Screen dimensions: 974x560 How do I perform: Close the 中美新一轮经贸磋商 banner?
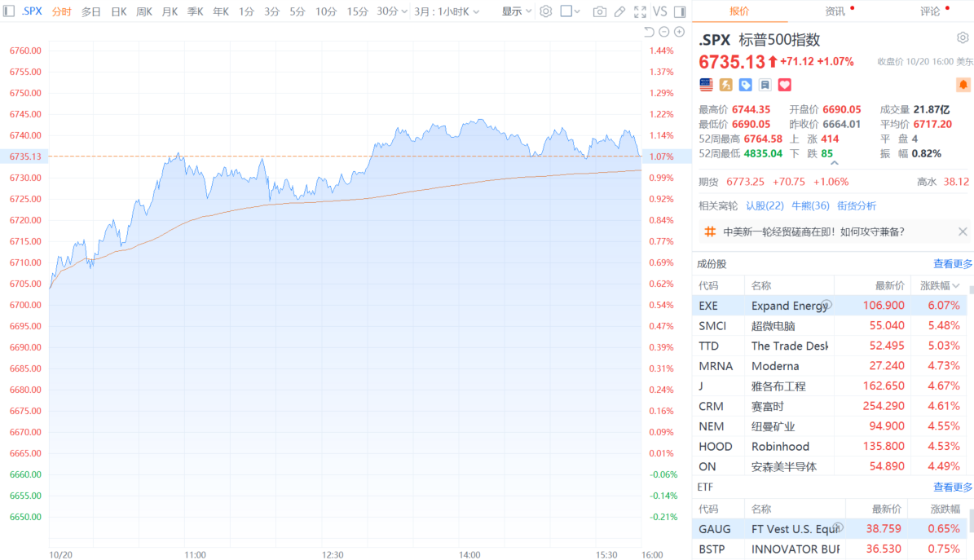point(963,232)
